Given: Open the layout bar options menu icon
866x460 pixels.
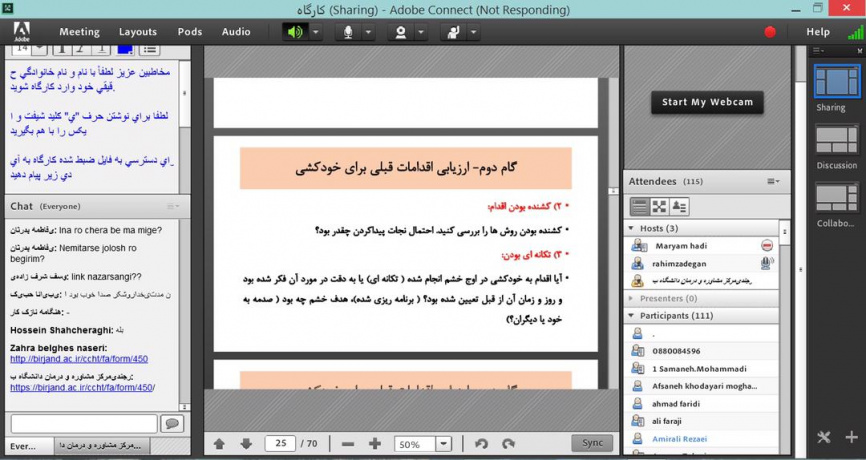Looking at the screenshot, I should (x=818, y=51).
